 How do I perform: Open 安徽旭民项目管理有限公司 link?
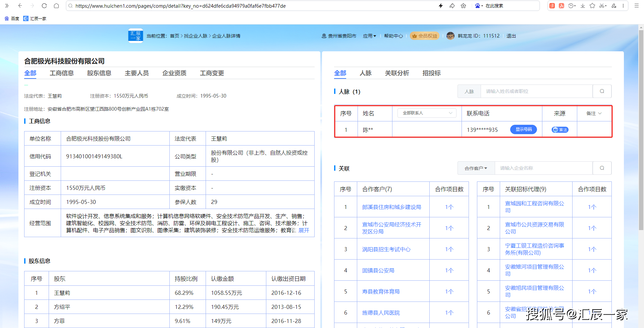coord(535,291)
